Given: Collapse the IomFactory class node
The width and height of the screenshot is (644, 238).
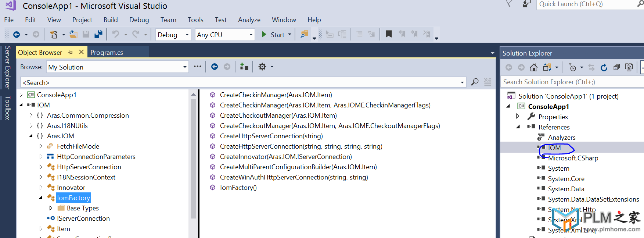Looking at the screenshot, I should coord(41,198).
